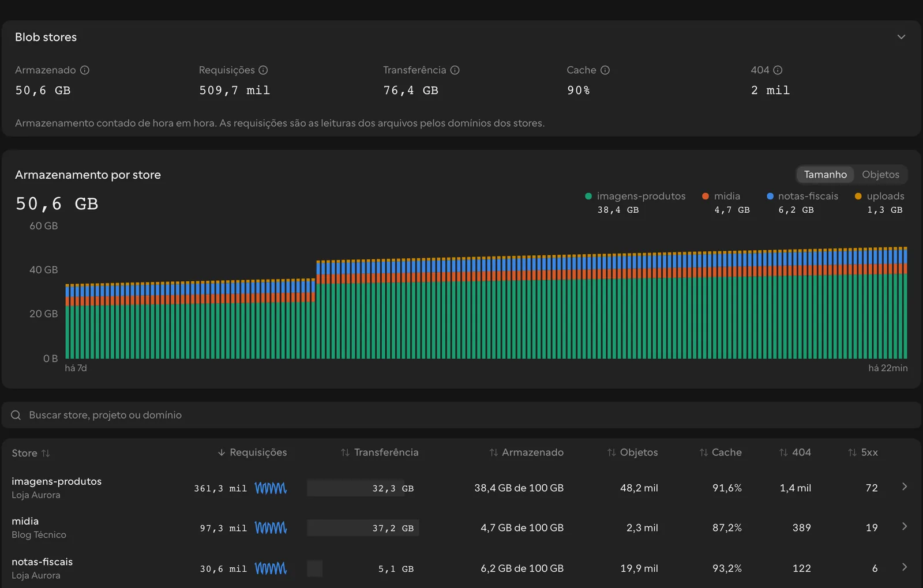
Task: Sort by Cache column header
Action: click(x=721, y=453)
